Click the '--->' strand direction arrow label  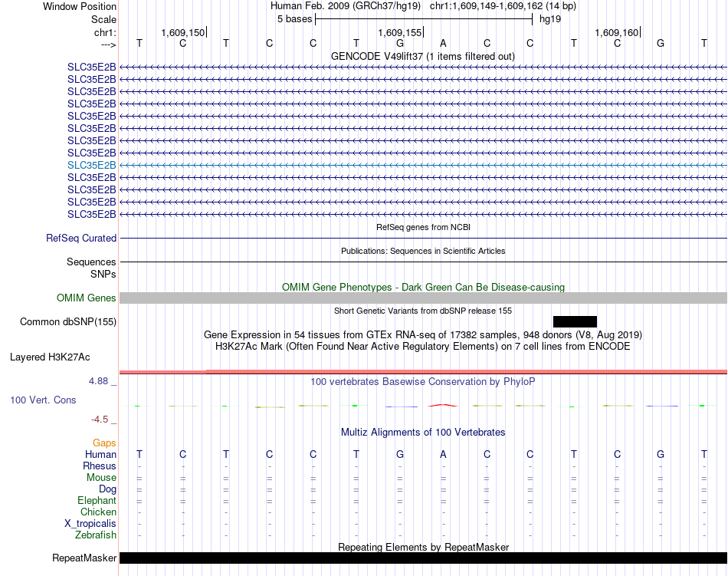[108, 44]
